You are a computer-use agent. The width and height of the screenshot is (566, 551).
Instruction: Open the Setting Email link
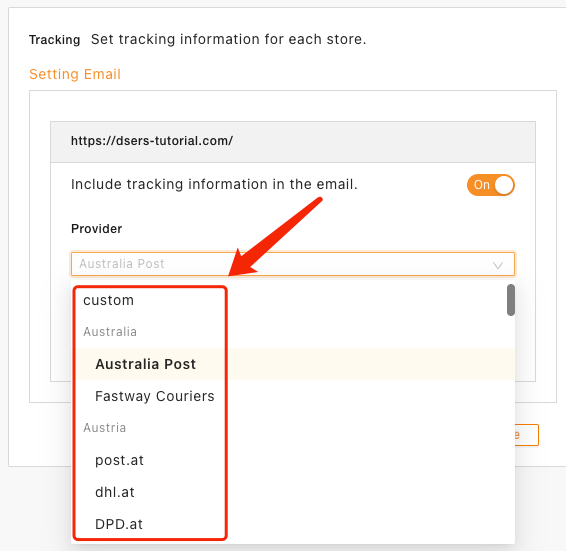tap(75, 74)
